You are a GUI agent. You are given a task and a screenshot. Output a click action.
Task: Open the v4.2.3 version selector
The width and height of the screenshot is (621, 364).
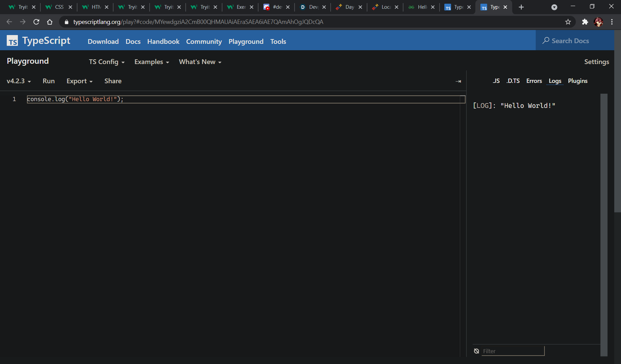[x=19, y=81]
